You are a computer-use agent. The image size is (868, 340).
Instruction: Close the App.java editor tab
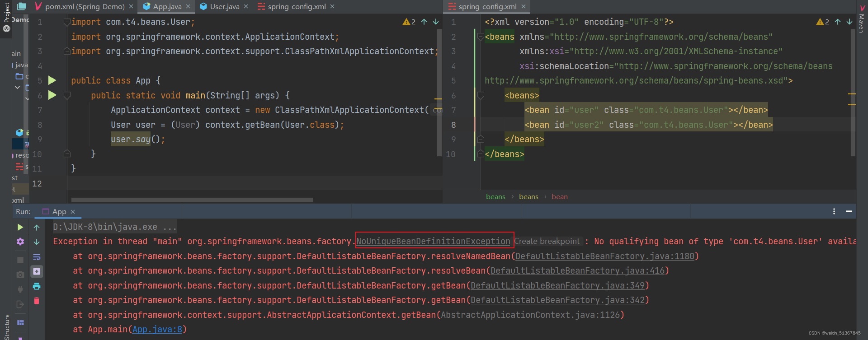coord(189,6)
